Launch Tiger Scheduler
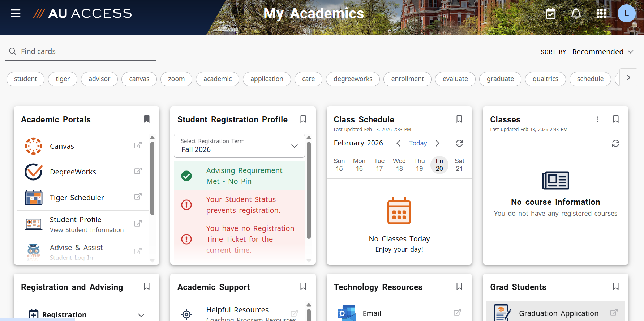The height and width of the screenshot is (321, 644). (x=77, y=198)
